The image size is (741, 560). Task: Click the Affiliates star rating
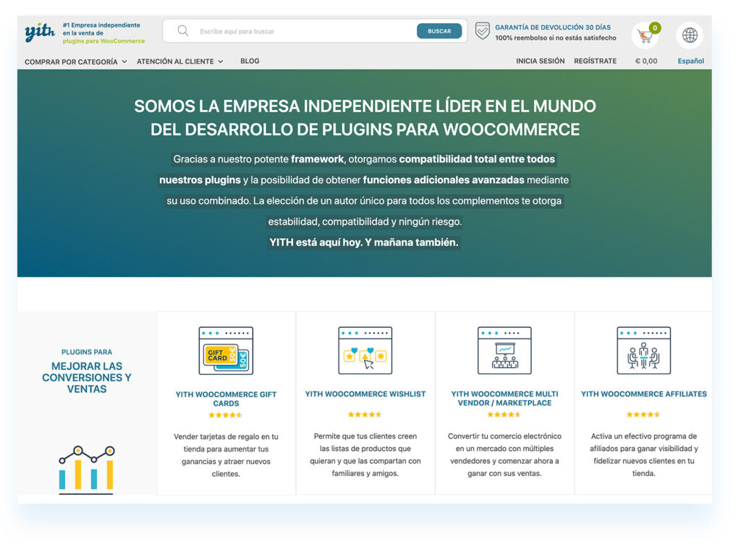[643, 415]
